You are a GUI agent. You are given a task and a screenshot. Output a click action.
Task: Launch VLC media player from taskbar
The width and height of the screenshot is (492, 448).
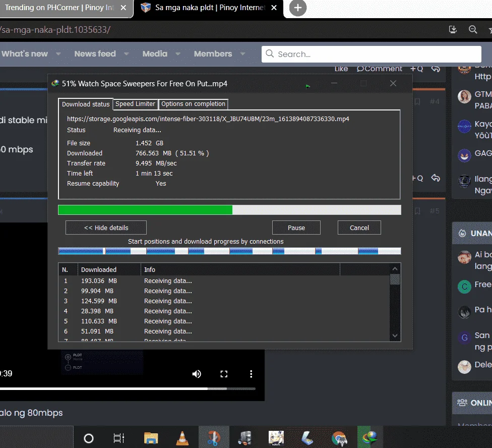pyautogui.click(x=182, y=437)
